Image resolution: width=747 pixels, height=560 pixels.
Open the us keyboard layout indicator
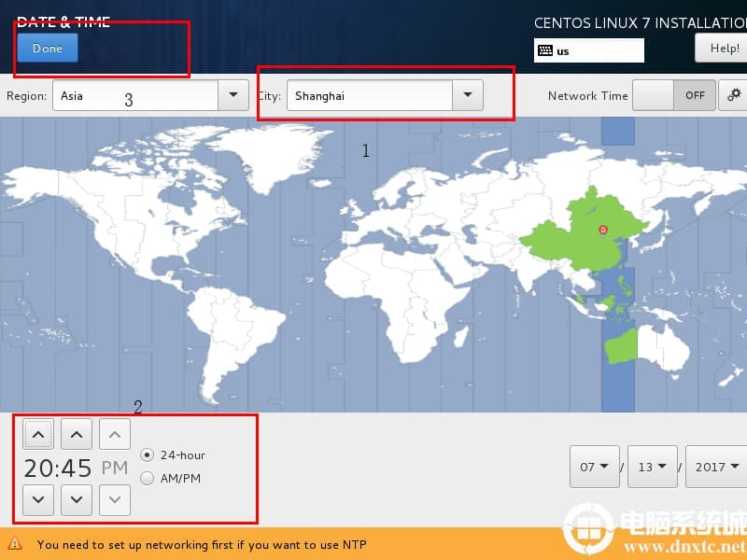click(x=589, y=50)
